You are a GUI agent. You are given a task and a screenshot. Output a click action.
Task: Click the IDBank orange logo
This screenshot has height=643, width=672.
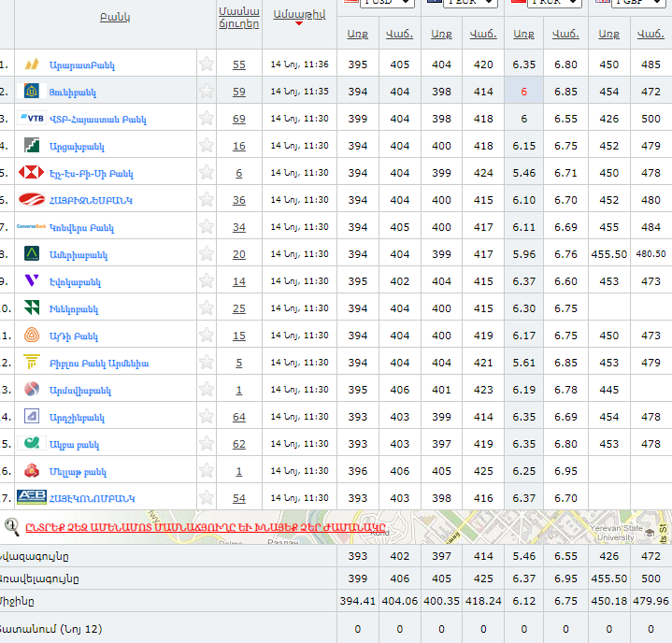point(32,335)
